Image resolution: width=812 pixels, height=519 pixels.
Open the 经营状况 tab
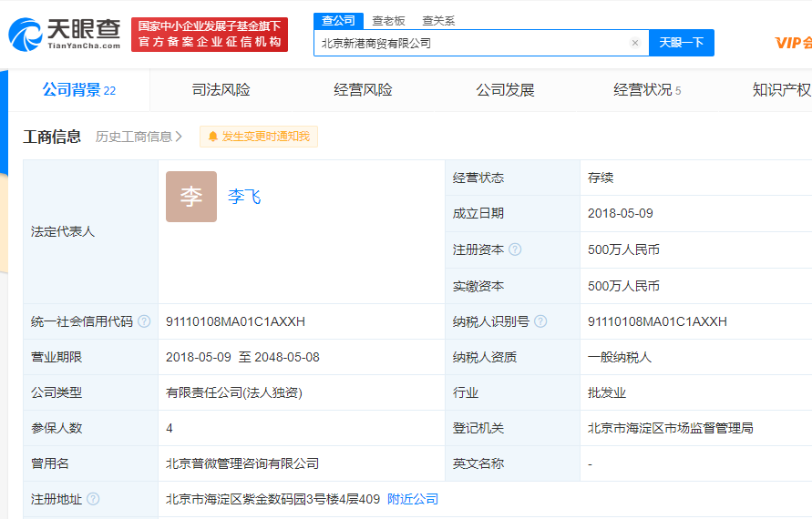(x=646, y=90)
